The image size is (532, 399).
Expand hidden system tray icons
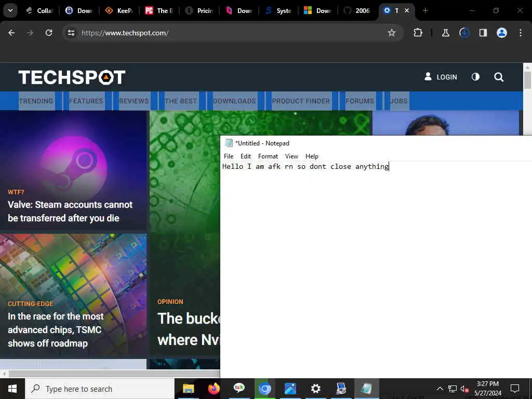440,389
